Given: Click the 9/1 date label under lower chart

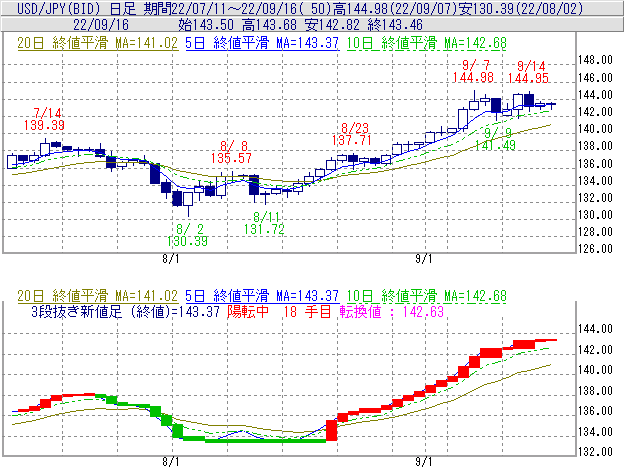Looking at the screenshot, I should (x=423, y=462).
